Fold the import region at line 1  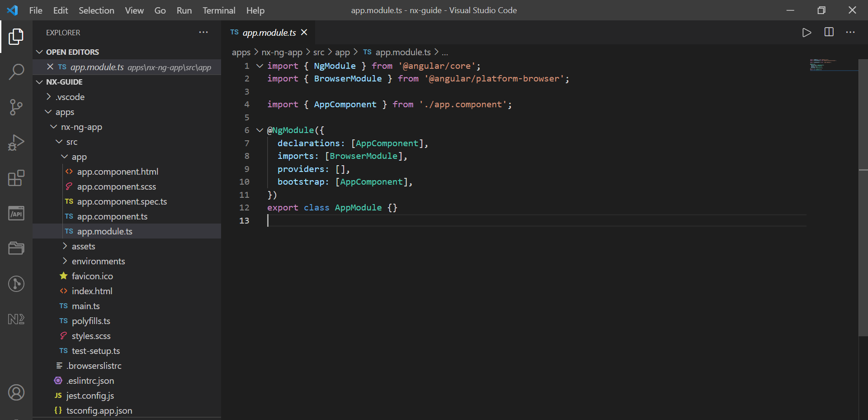click(259, 66)
